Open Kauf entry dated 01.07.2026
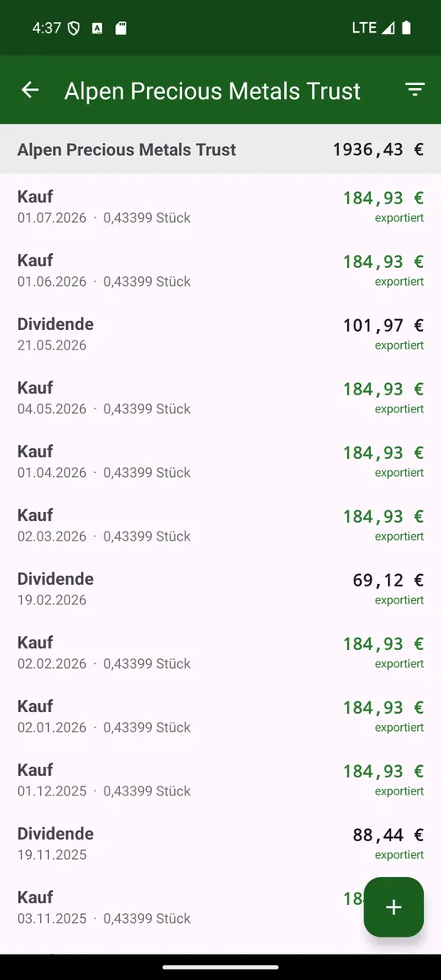The height and width of the screenshot is (980, 441). click(x=220, y=206)
